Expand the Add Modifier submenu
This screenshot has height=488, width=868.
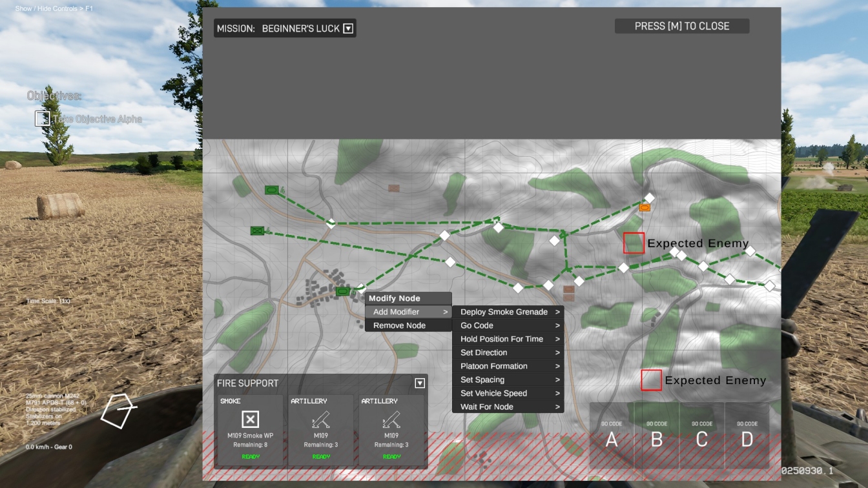pyautogui.click(x=408, y=312)
